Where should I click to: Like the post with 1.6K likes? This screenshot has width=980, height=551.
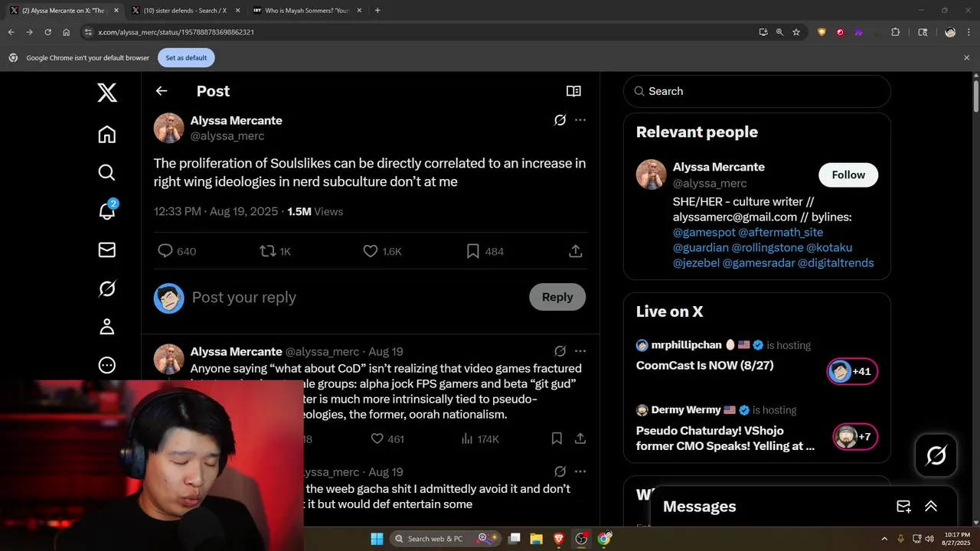[x=382, y=251]
